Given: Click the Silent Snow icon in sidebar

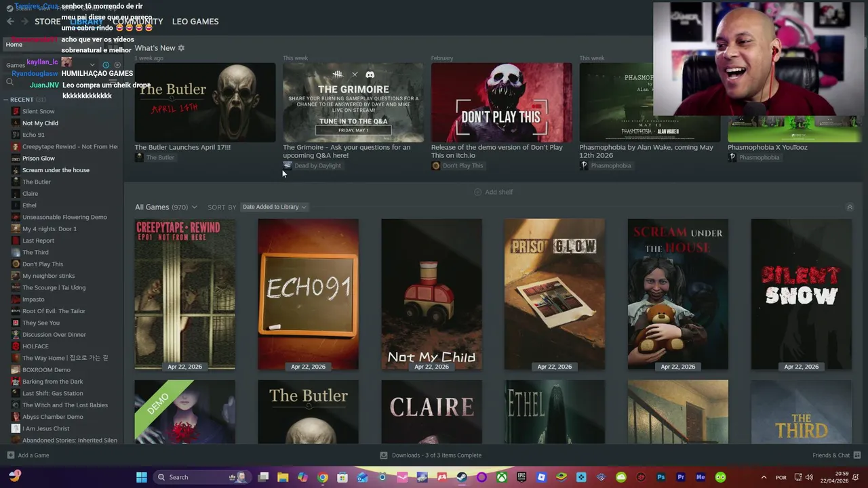Looking at the screenshot, I should click(x=16, y=111).
